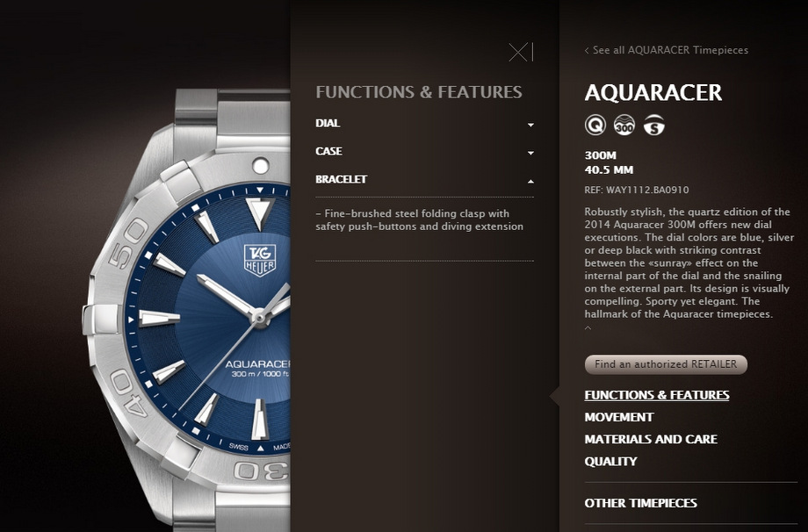
Task: Select the CASE label heading
Action: pos(328,151)
